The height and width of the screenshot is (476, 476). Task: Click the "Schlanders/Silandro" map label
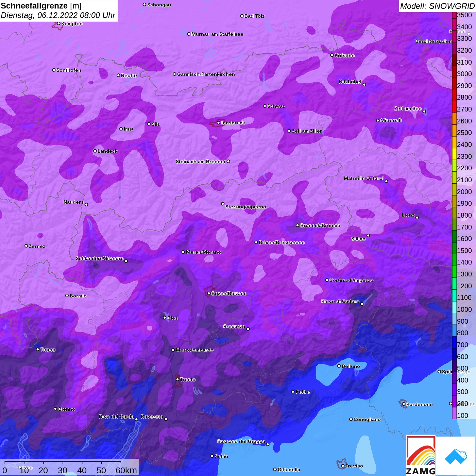click(x=100, y=258)
